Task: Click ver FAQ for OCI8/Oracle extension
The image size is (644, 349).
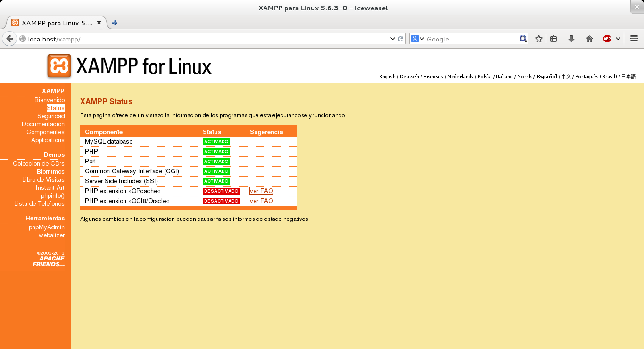Action: (x=261, y=201)
